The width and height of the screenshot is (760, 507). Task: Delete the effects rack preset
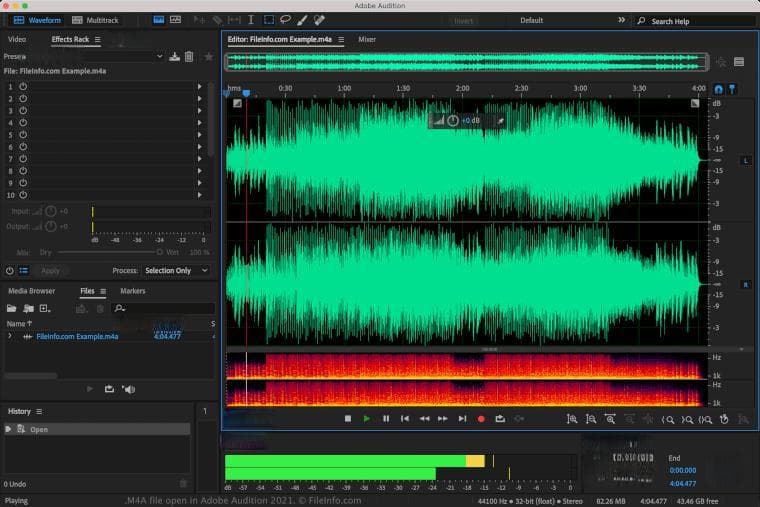[189, 57]
